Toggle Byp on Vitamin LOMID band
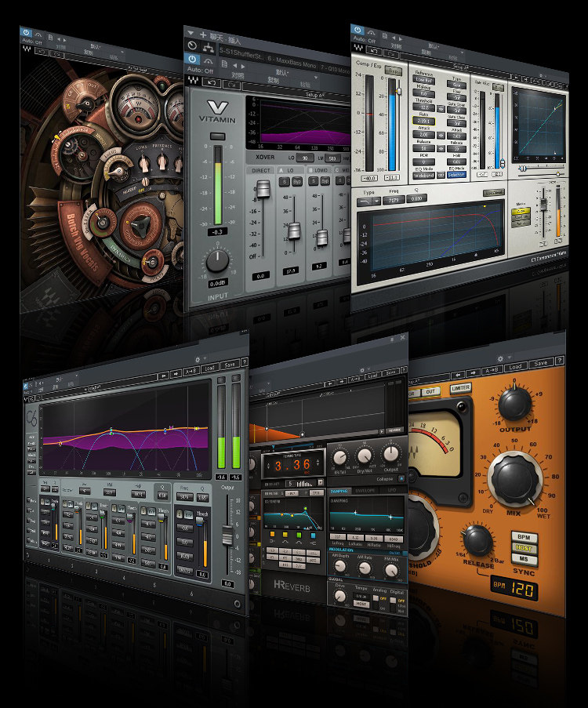 (325, 181)
